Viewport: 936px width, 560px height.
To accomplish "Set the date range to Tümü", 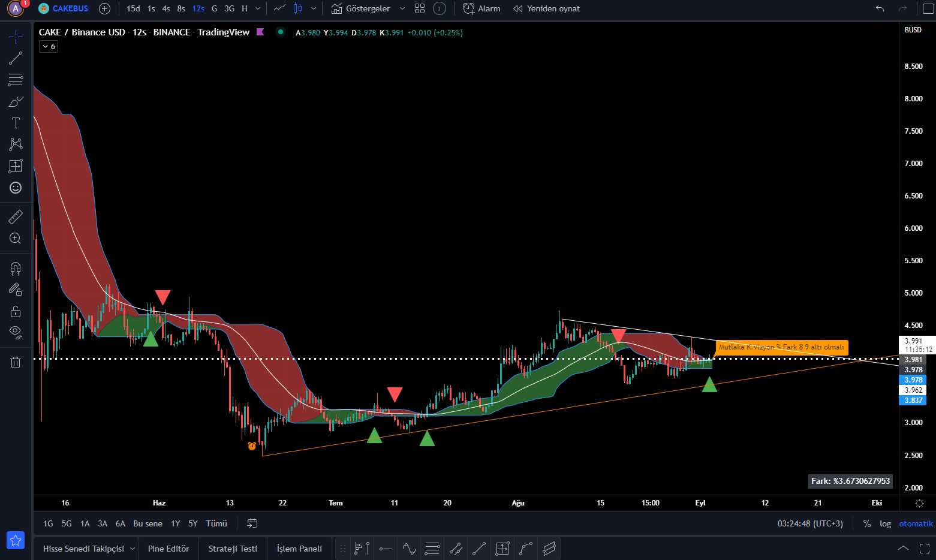I will (x=216, y=523).
